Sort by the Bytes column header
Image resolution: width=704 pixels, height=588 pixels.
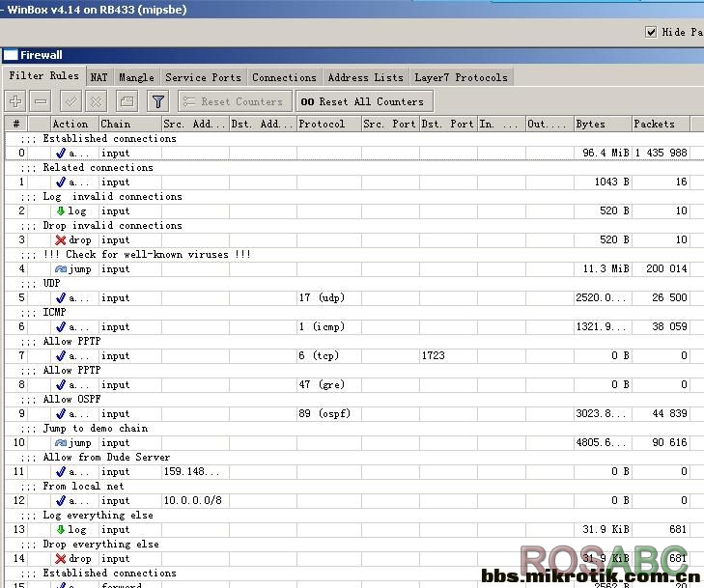(x=603, y=124)
